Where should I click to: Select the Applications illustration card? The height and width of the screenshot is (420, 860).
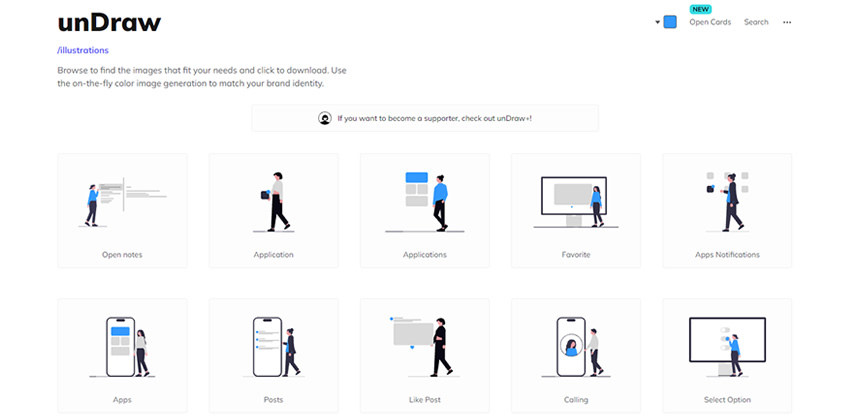tap(425, 211)
